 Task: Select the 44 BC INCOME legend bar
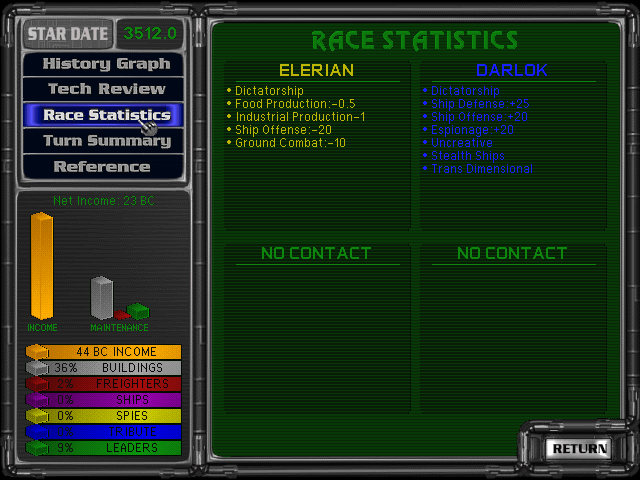pyautogui.click(x=103, y=352)
